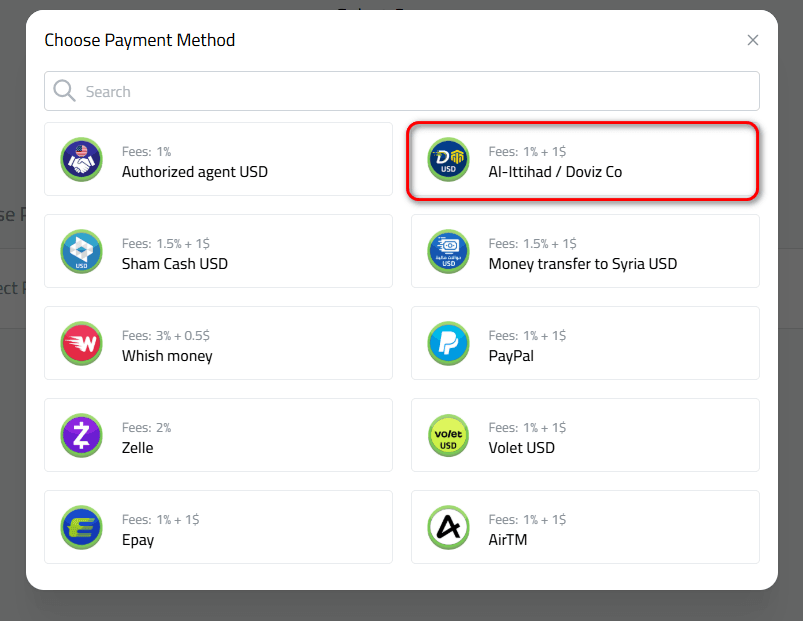The width and height of the screenshot is (803, 621).
Task: Pick Epay payment method
Action: click(218, 527)
